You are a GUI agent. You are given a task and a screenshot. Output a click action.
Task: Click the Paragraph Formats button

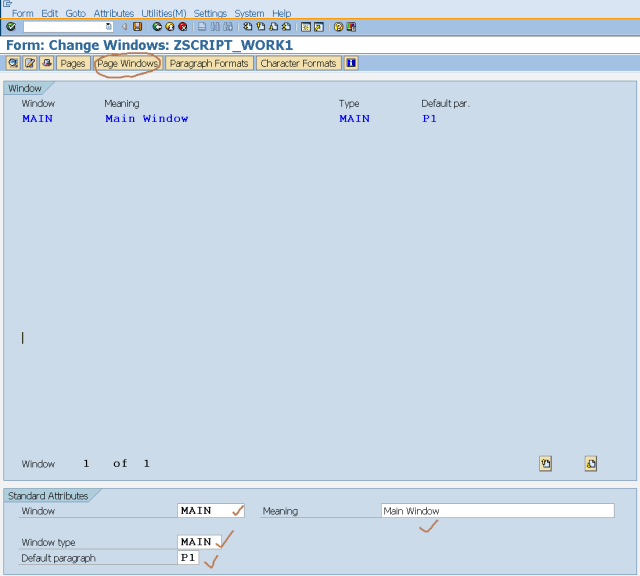click(x=208, y=63)
